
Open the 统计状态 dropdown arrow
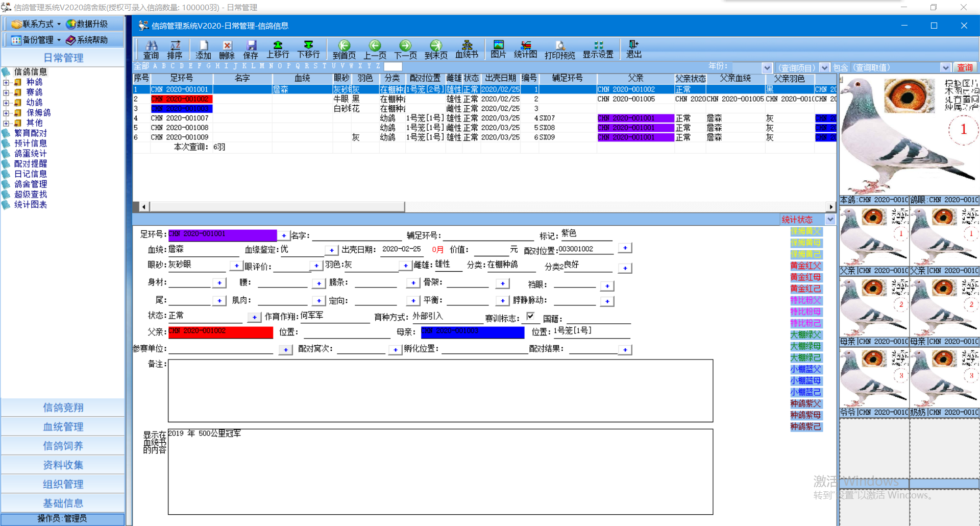pos(830,220)
